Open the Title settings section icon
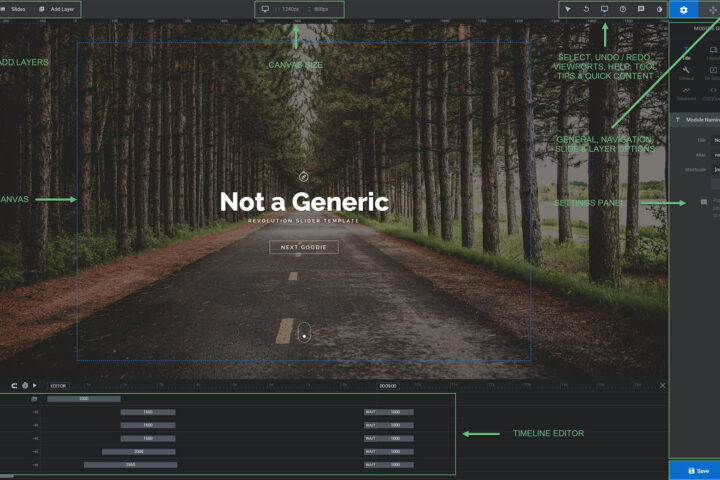The image size is (720, 480). coord(686,53)
